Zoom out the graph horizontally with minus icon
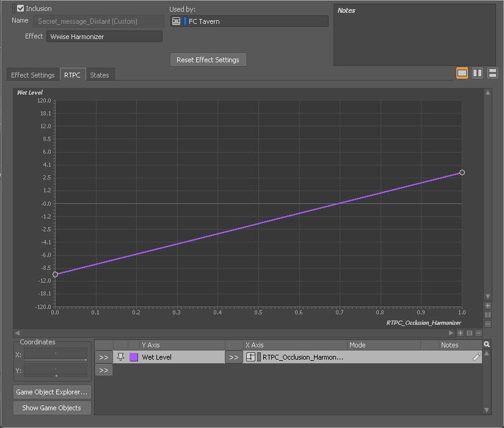Image resolution: width=504 pixels, height=428 pixels. (478, 333)
